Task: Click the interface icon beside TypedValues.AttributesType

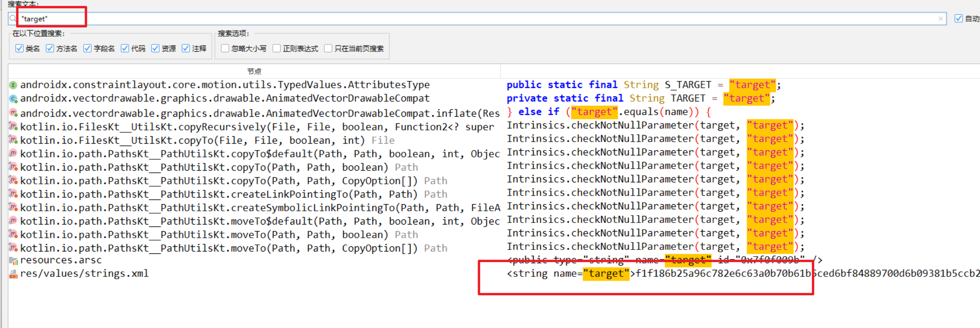Action: tap(13, 85)
